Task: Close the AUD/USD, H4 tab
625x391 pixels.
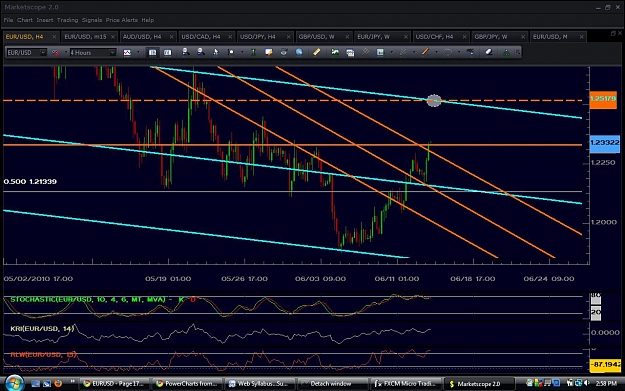Action: (171, 37)
